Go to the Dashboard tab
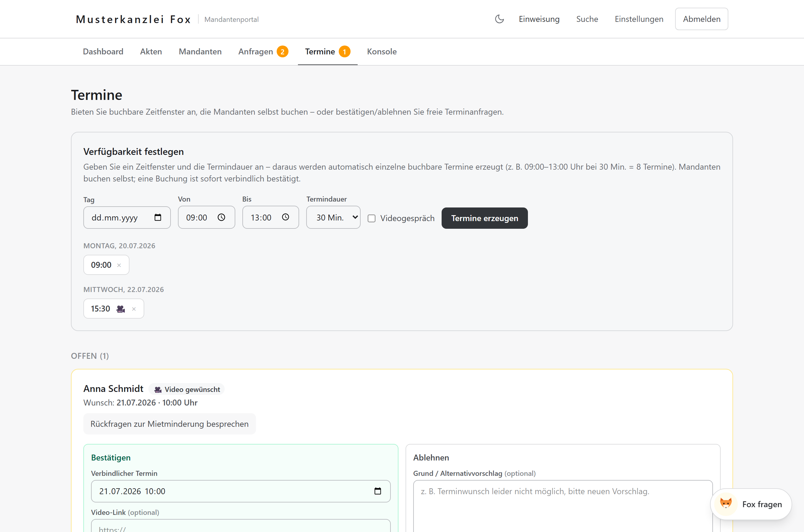This screenshot has width=804, height=532. coord(103,51)
